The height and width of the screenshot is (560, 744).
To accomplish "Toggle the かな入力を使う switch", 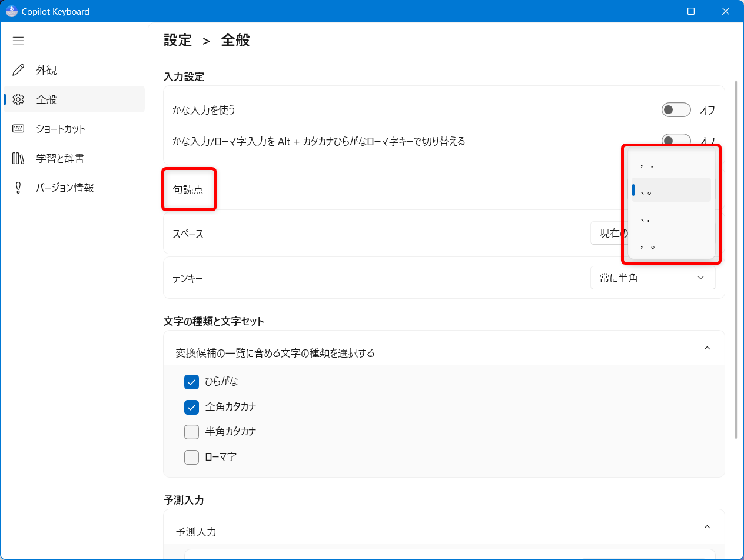I will [x=676, y=110].
